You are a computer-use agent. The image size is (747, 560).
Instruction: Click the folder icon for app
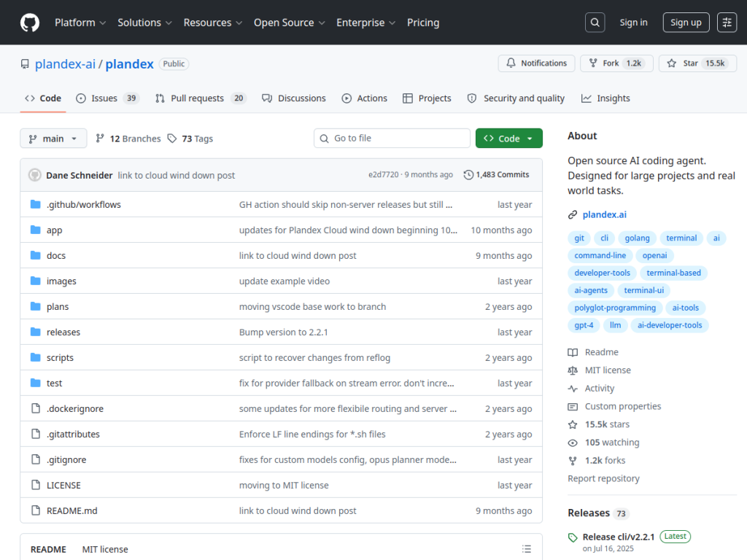pyautogui.click(x=35, y=230)
